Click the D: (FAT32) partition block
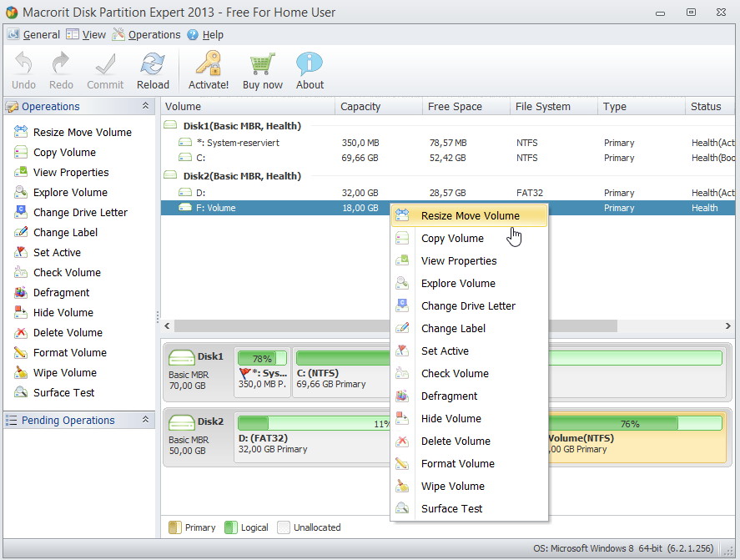740x560 pixels. point(312,438)
